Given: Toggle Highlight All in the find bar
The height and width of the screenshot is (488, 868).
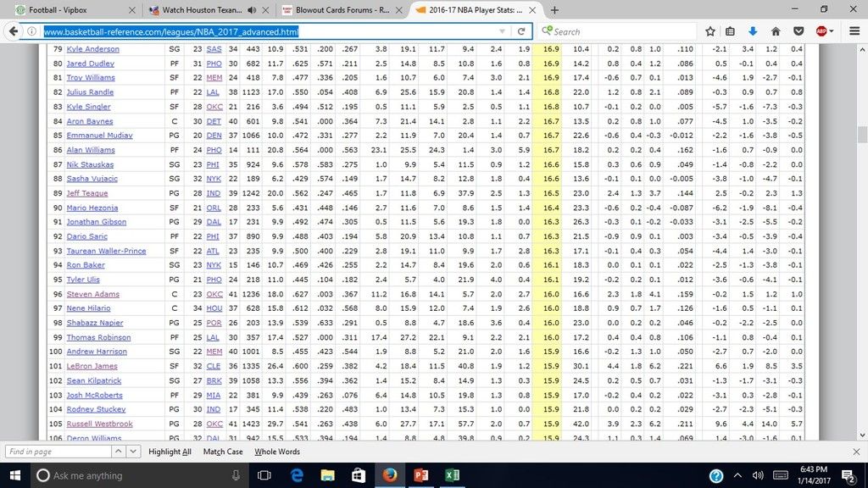Looking at the screenshot, I should (170, 452).
